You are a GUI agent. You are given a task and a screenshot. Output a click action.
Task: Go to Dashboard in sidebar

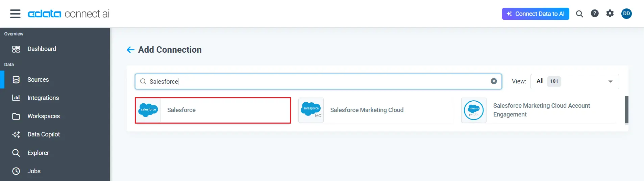coord(42,49)
